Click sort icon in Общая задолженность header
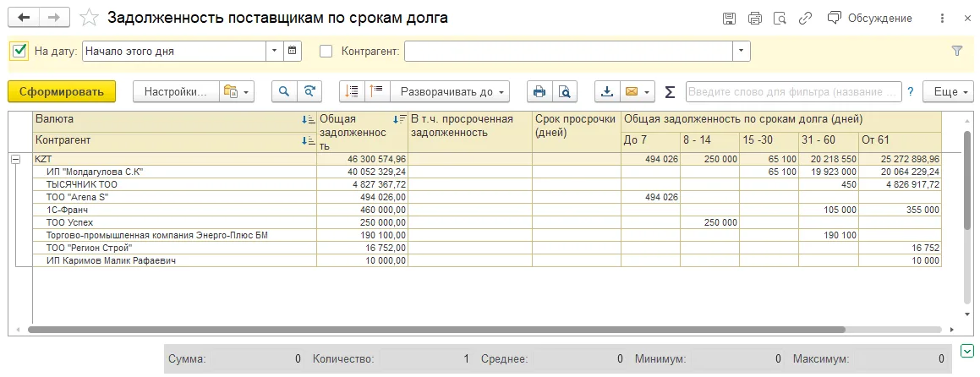This screenshot has width=980, height=377. (x=399, y=119)
